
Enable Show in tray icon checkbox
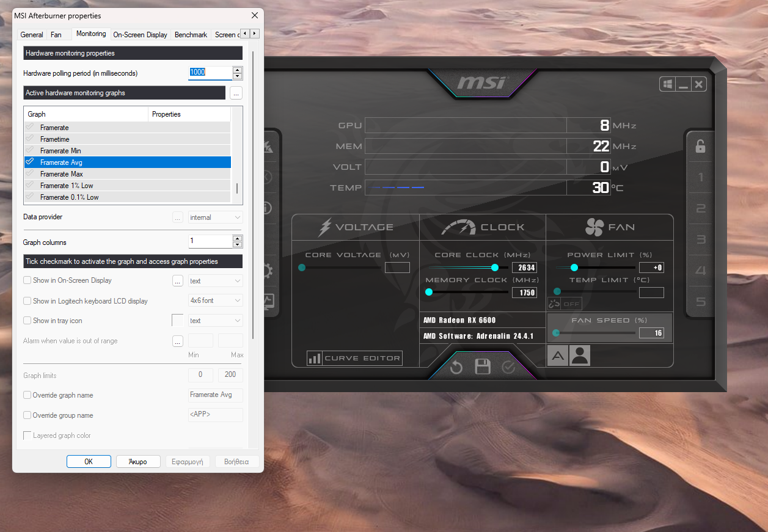[27, 321]
